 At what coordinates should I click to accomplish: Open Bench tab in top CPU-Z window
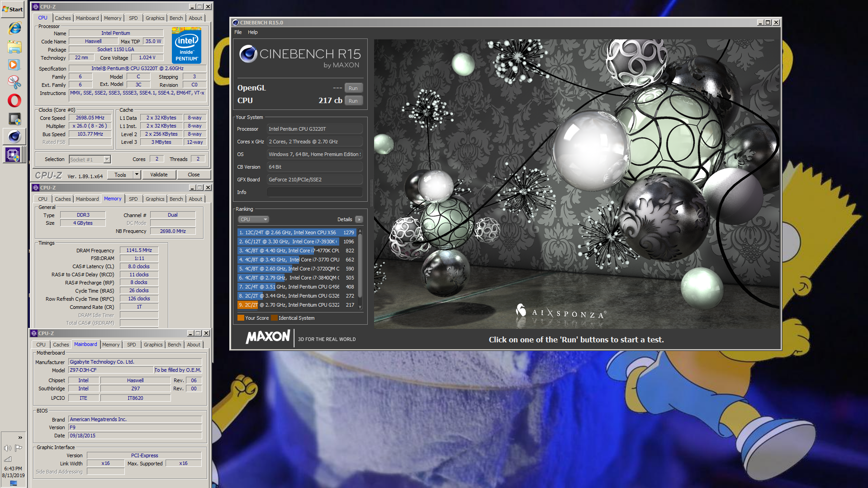176,18
